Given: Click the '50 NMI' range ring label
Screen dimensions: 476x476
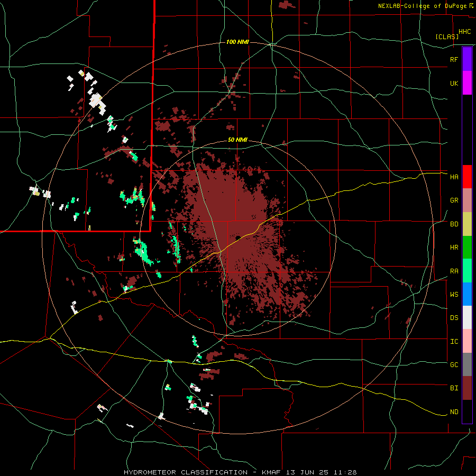Looking at the screenshot, I should (237, 140).
